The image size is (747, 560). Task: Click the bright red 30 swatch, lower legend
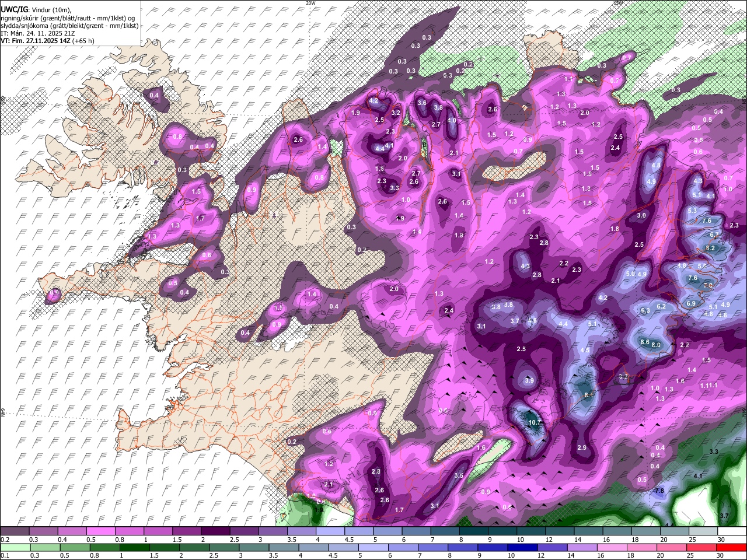(x=731, y=547)
